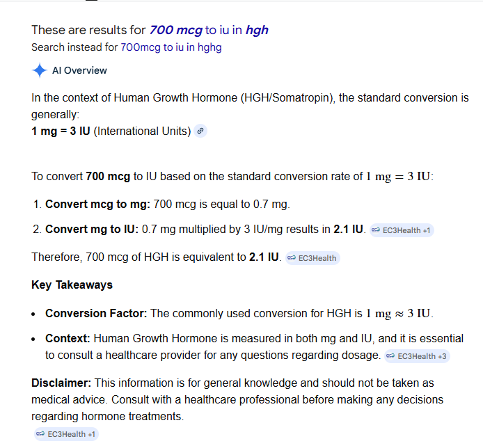The image size is (483, 448).
Task: Search instead for "700mcg to iu in hghg"
Action: click(171, 47)
